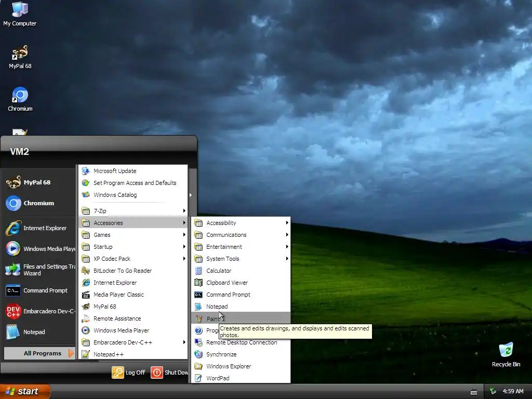Open Calculator in Accessories

(241, 271)
